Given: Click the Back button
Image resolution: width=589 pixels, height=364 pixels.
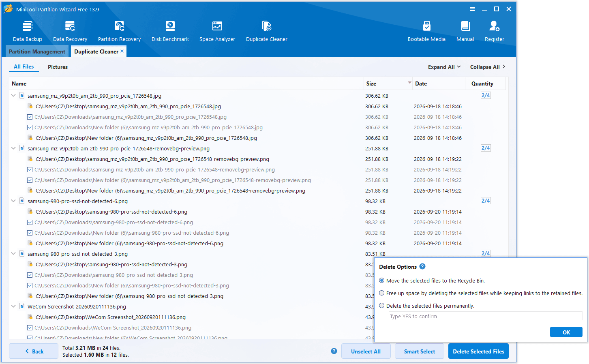Looking at the screenshot, I should (34, 351).
